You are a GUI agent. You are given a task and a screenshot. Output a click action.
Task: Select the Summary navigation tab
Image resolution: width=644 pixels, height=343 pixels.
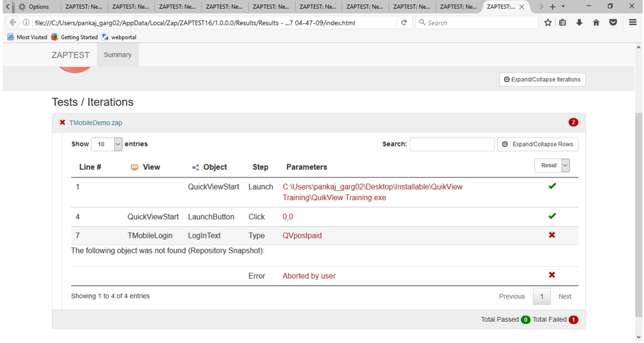click(118, 55)
